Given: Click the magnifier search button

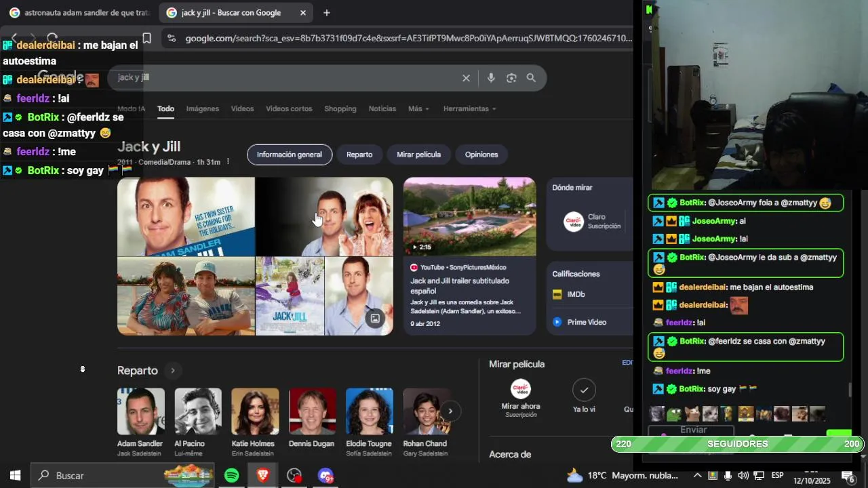Looking at the screenshot, I should click(531, 78).
